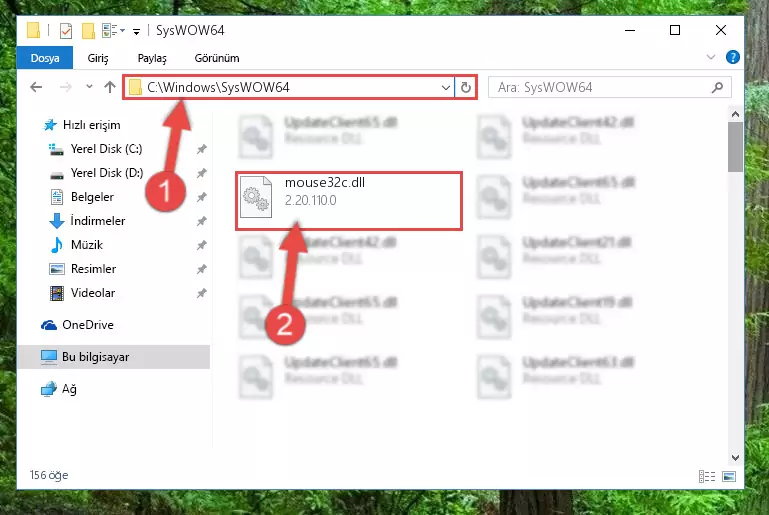Viewport: 769px width, 515px height.
Task: Click the pin icon next to Yerel Disk (C:)
Action: click(x=202, y=149)
